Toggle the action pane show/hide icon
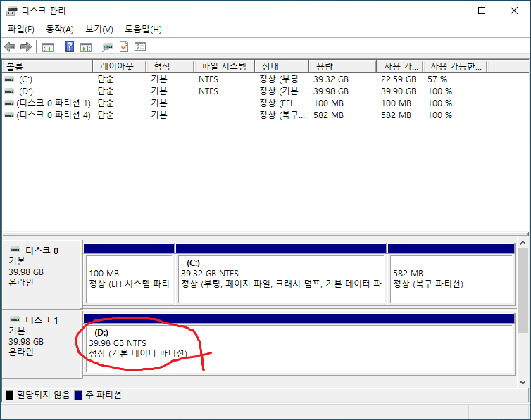The height and width of the screenshot is (420, 531). point(86,47)
